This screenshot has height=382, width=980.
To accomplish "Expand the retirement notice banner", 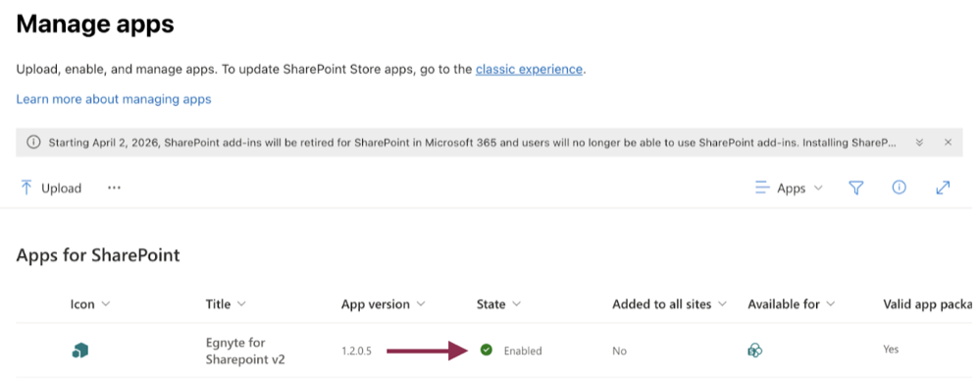I will [919, 142].
